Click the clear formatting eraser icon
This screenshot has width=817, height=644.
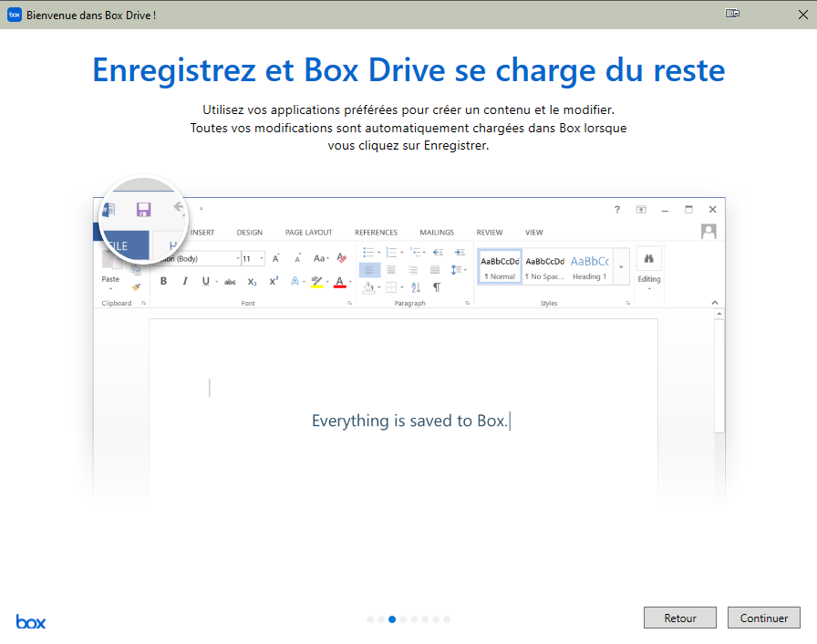coord(342,258)
